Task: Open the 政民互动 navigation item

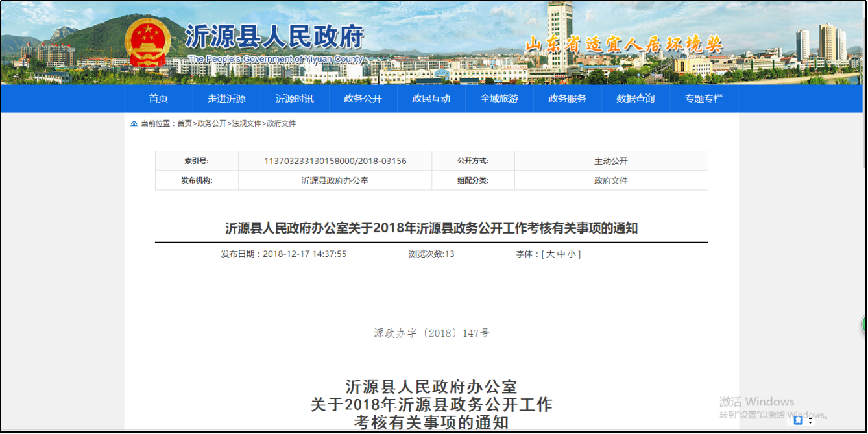Action: tap(431, 99)
